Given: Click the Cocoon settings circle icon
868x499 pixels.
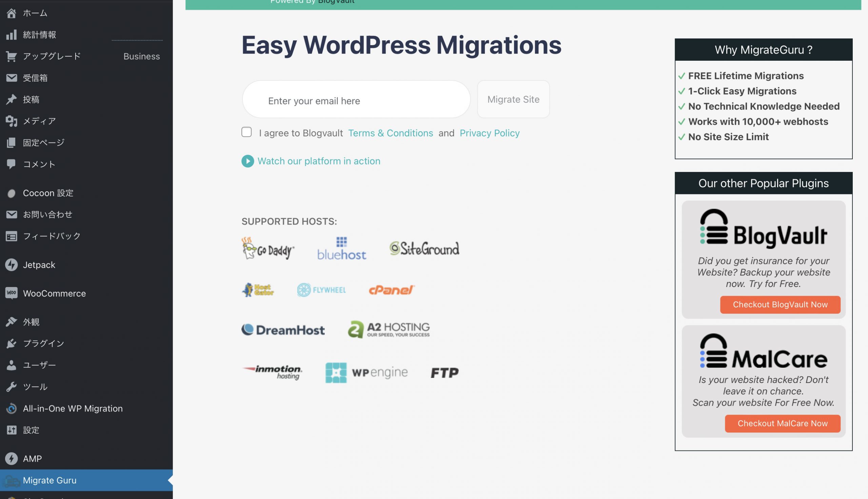Looking at the screenshot, I should pyautogui.click(x=11, y=193).
